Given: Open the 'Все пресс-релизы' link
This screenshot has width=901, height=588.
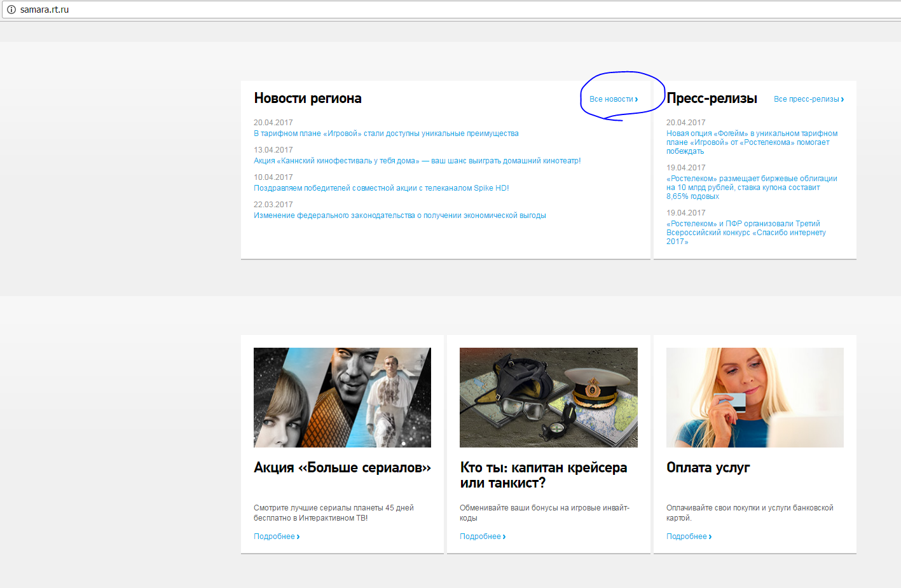Looking at the screenshot, I should point(808,99).
